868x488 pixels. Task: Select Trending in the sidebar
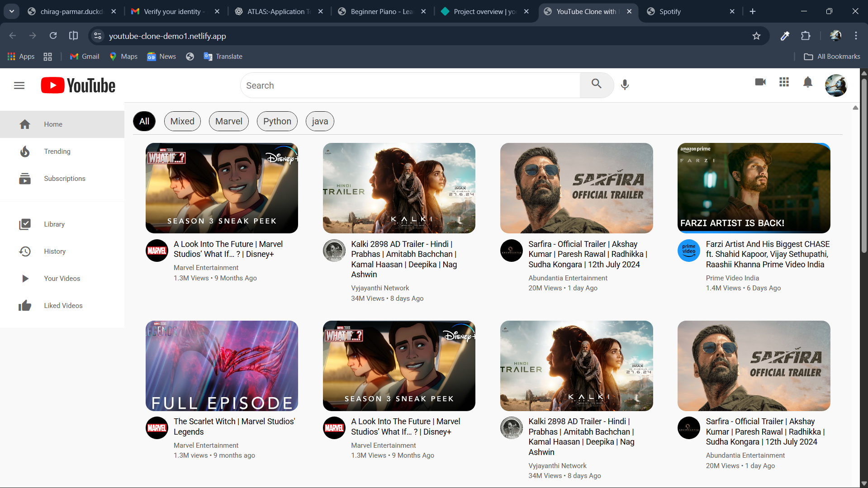tap(57, 151)
